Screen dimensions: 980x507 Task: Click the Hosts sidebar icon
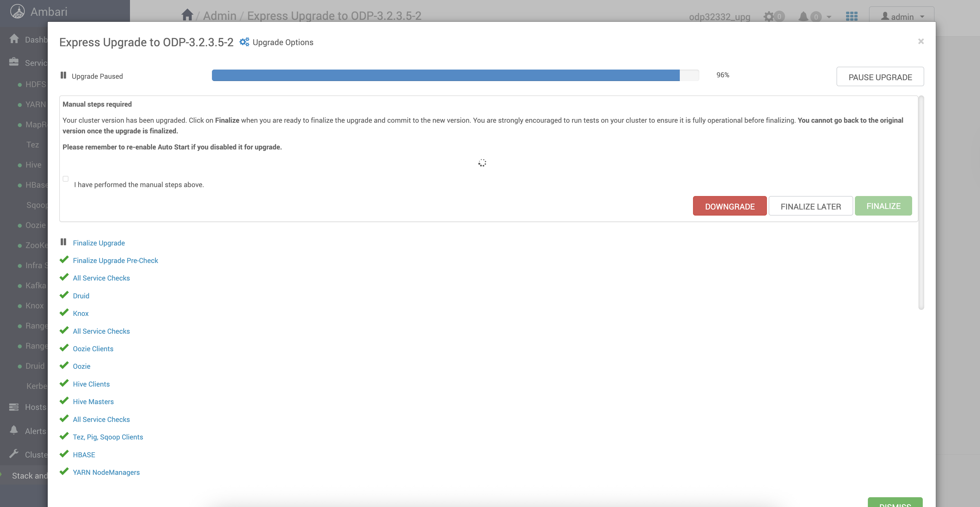14,407
